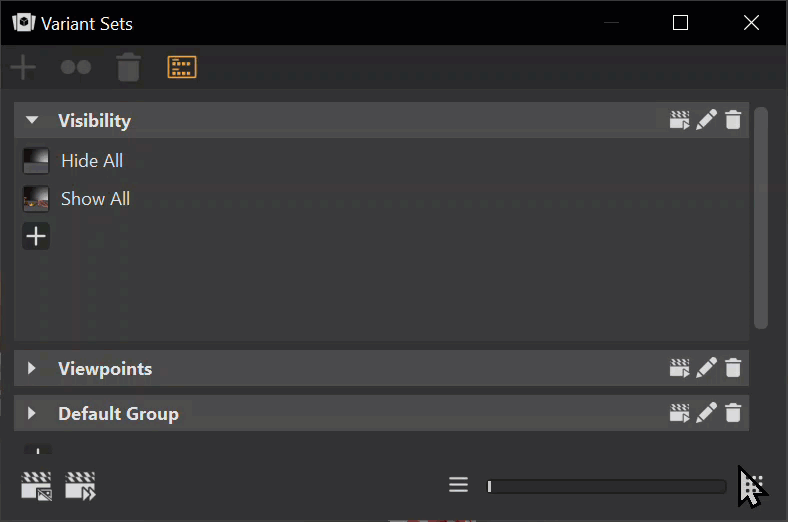Image resolution: width=788 pixels, height=522 pixels.
Task: Collapse the Visibility group
Action: click(x=32, y=120)
